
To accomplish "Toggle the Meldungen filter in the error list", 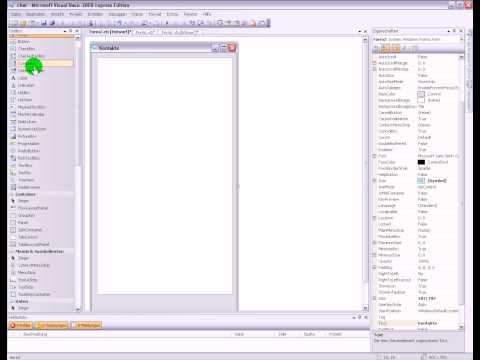I will (86, 325).
